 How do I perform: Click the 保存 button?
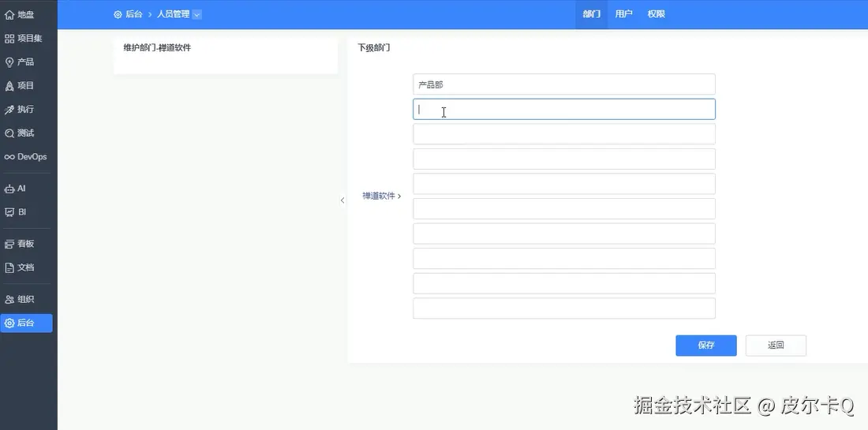click(706, 346)
